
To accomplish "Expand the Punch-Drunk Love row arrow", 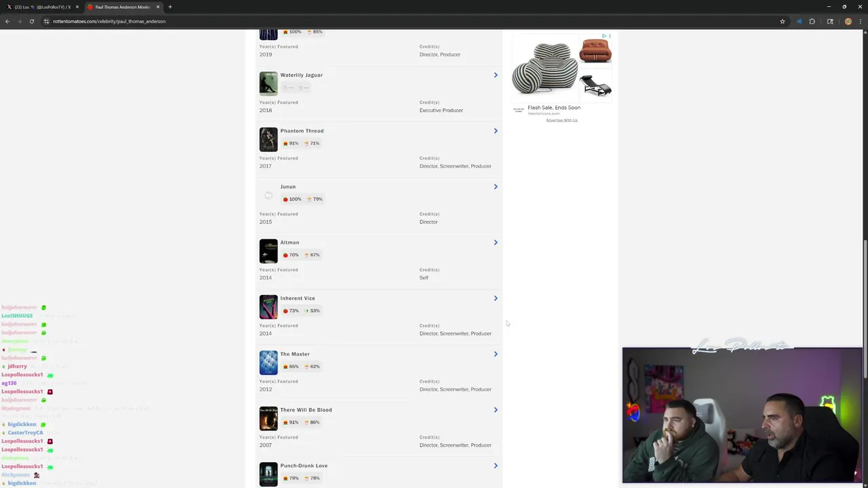I will click(x=496, y=466).
